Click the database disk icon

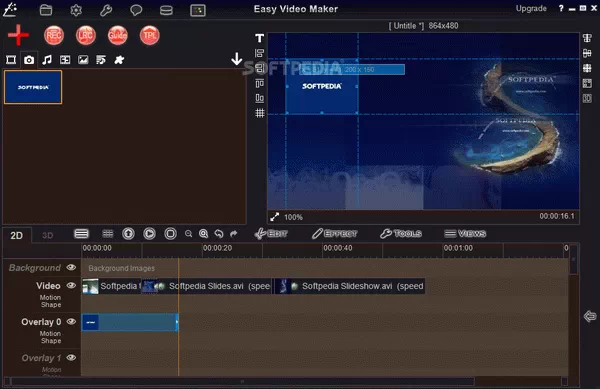click(x=166, y=10)
